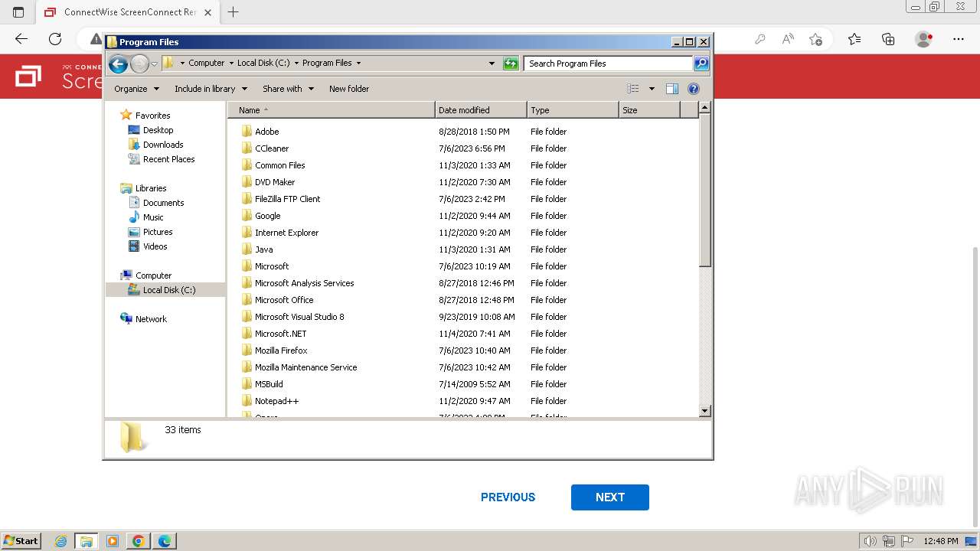Click the change view icon
Screen dimensions: 980x551
point(633,89)
